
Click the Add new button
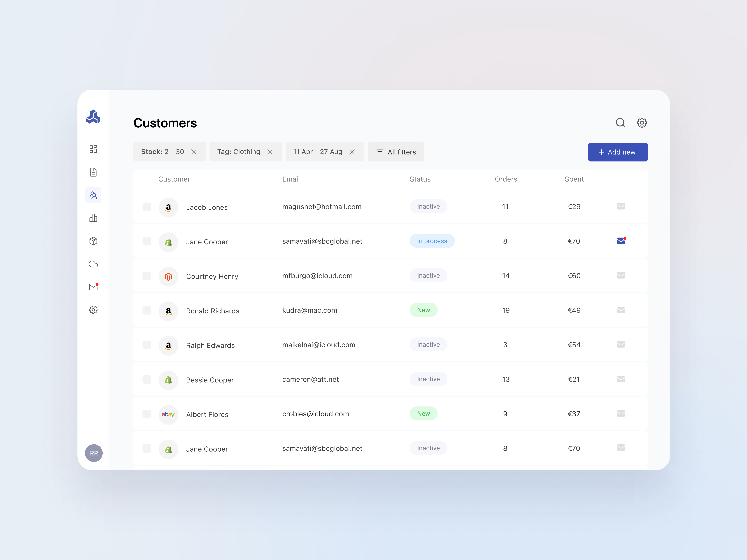point(618,152)
